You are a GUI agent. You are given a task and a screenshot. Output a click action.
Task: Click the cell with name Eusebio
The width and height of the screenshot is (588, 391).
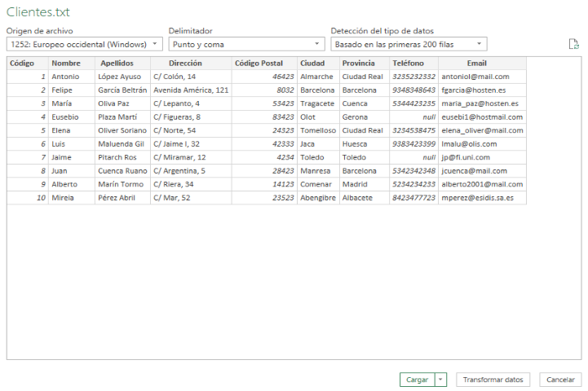(x=72, y=117)
